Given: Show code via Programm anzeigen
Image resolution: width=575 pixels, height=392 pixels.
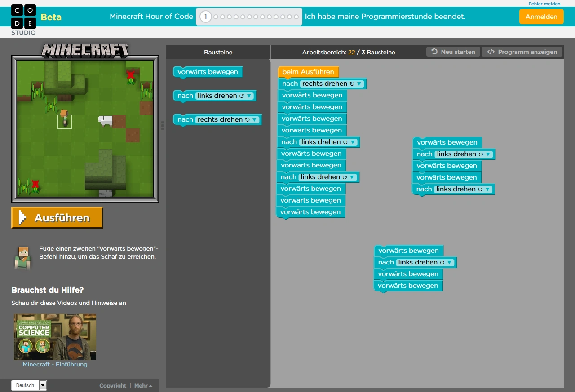Looking at the screenshot, I should 522,52.
